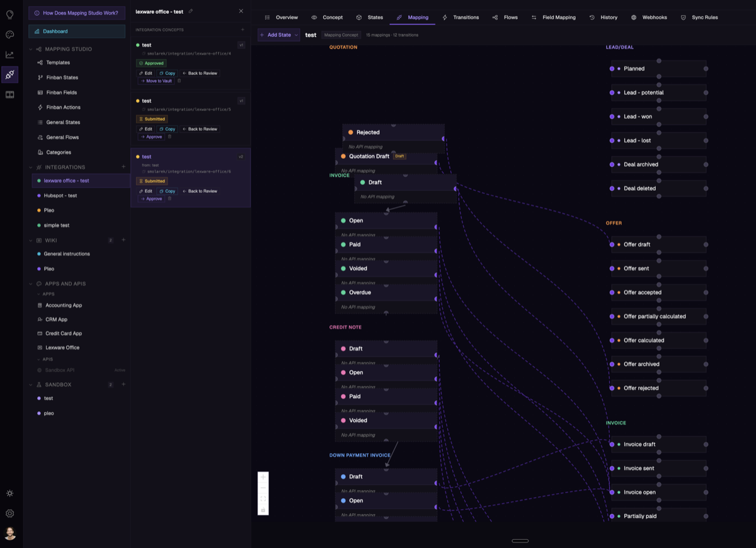Click Move to Vault on approved concept

tap(156, 81)
